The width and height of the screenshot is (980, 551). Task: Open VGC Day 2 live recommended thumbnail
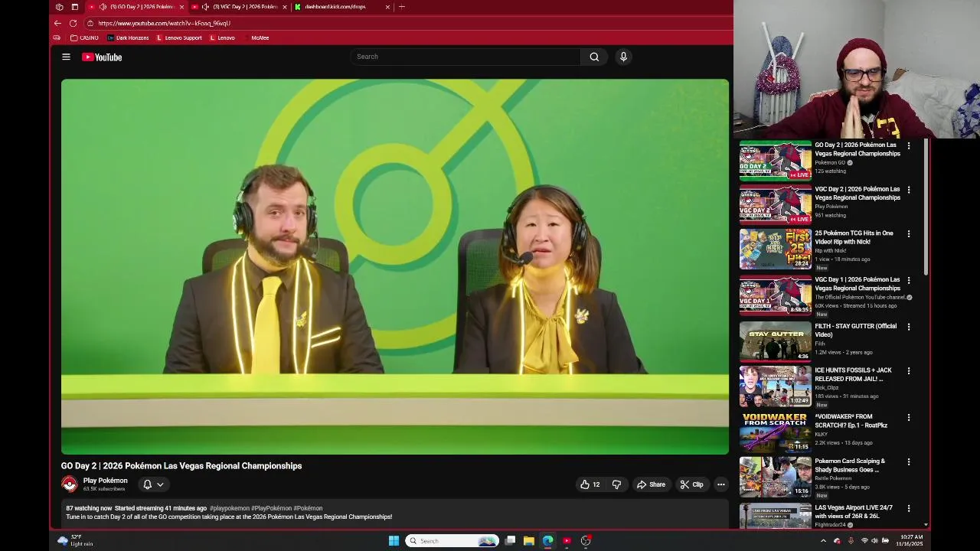pos(775,204)
